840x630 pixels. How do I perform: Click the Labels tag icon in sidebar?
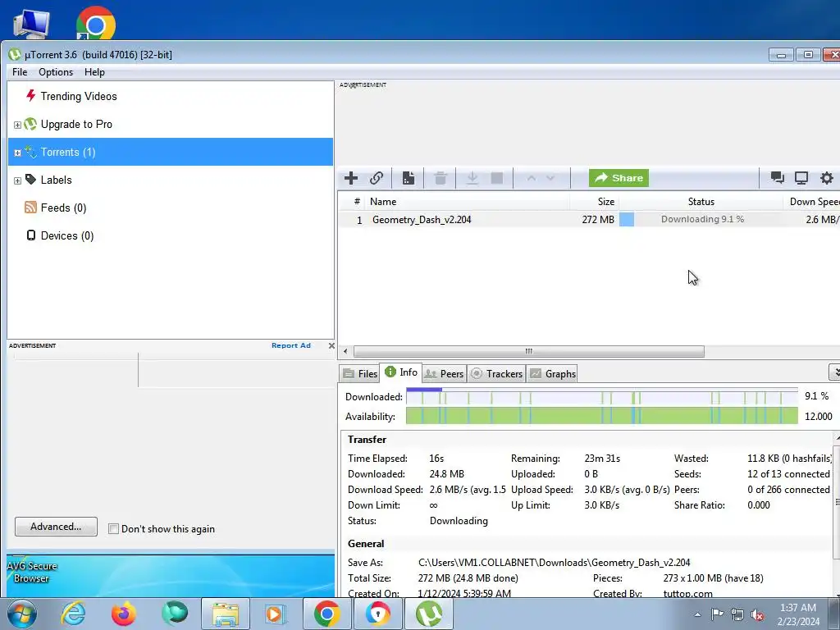[30, 180]
